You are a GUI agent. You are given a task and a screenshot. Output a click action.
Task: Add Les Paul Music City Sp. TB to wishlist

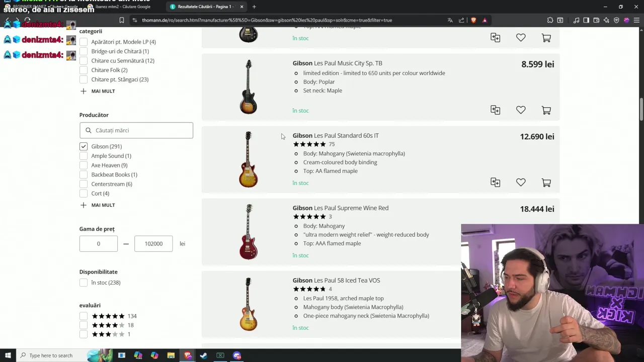[x=521, y=110]
